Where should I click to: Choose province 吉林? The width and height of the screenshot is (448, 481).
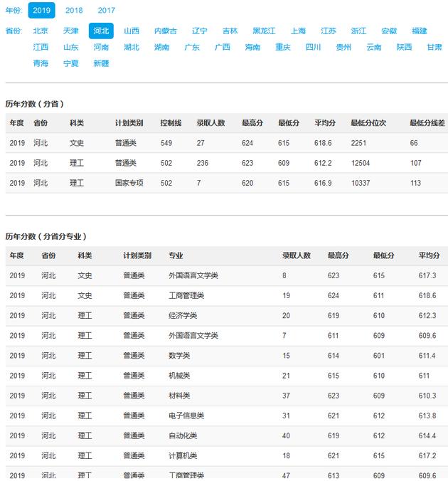point(230,31)
